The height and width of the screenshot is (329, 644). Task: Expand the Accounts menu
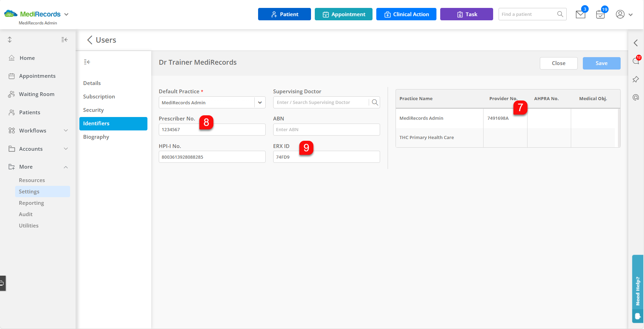pos(66,149)
